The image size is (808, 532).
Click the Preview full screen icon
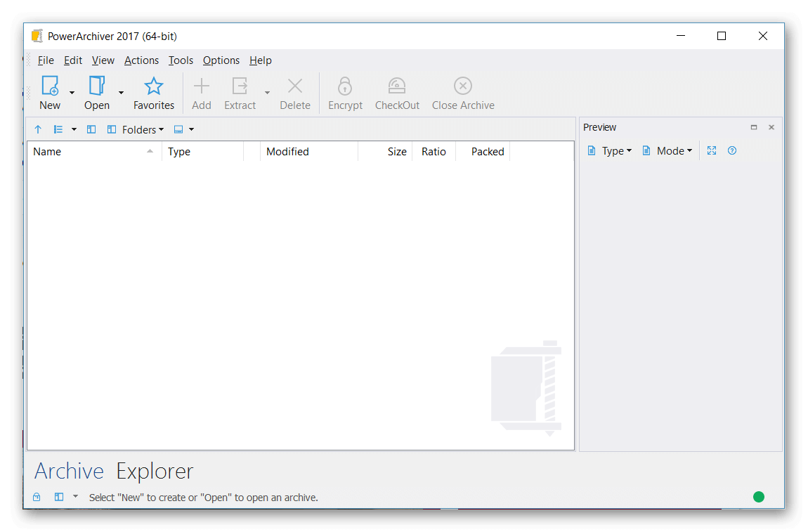(712, 150)
